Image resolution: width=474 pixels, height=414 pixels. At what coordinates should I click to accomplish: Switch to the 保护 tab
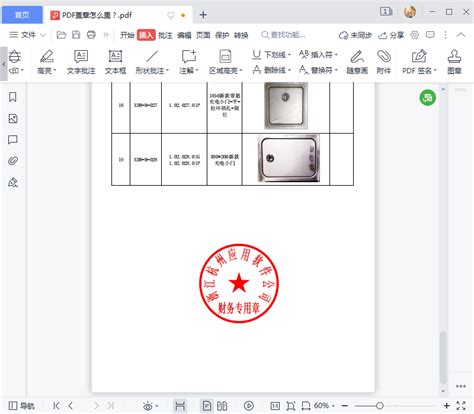(222, 35)
